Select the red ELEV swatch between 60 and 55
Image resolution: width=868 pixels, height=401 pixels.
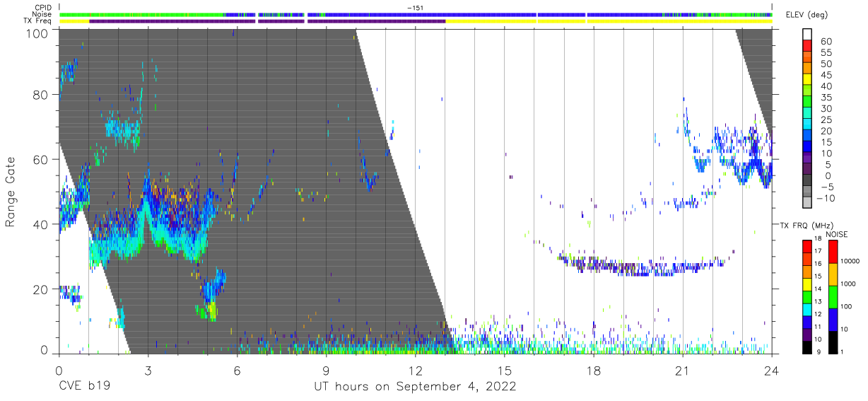pos(807,46)
